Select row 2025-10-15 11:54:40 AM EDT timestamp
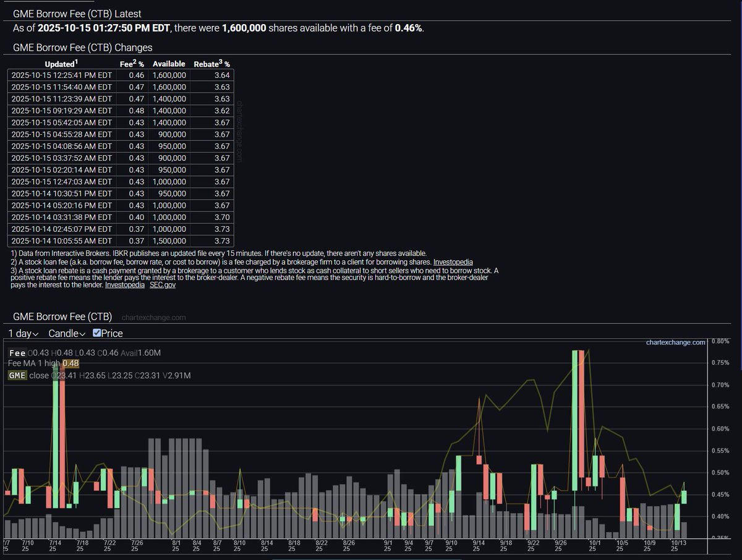Screen dimensions: 742x560 (x=61, y=87)
